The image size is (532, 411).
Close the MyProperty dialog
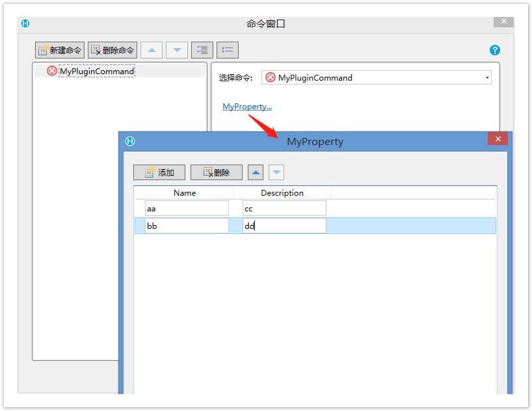point(498,139)
